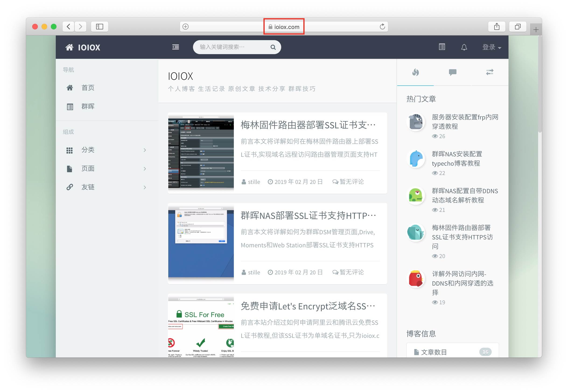568x392 pixels.
Task: Click the article list icon in header
Action: tap(442, 47)
